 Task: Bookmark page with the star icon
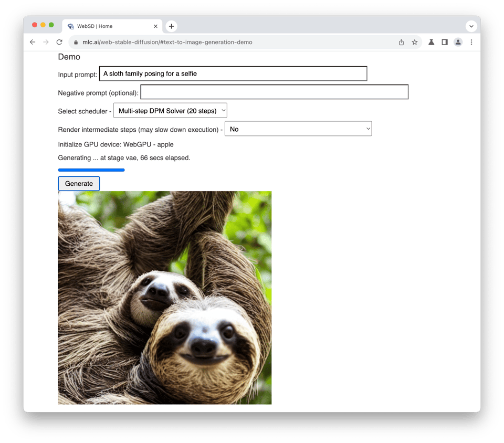[415, 42]
